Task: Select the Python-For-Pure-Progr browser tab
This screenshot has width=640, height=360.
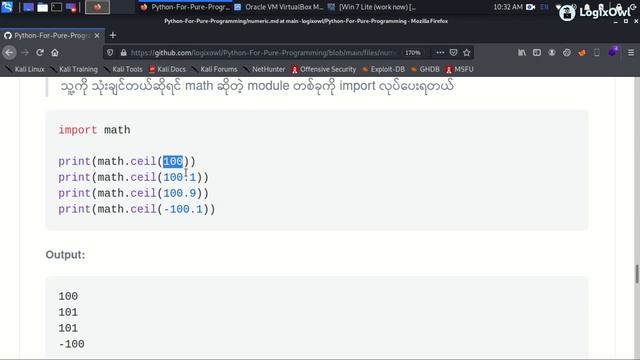Action: point(52,36)
